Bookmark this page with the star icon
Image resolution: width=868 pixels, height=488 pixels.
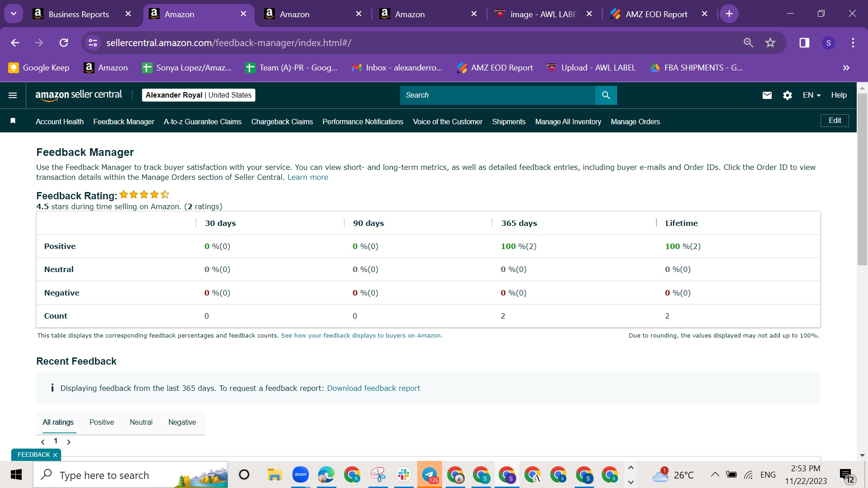pyautogui.click(x=770, y=42)
